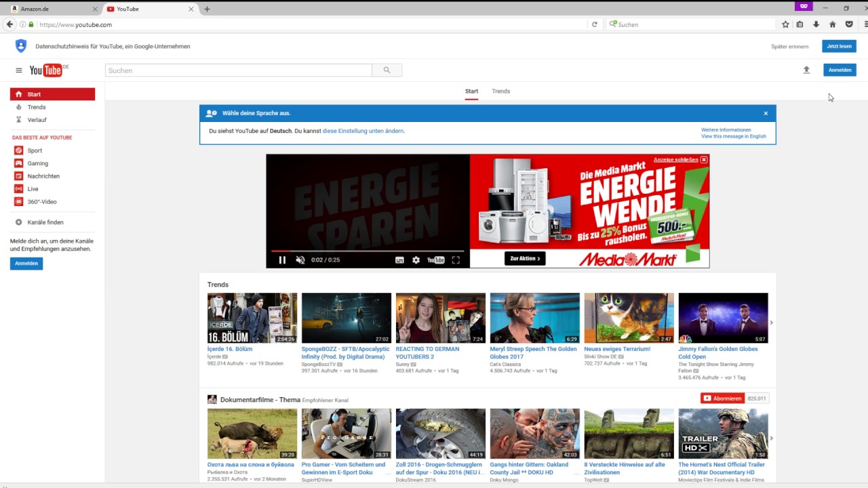This screenshot has height=488, width=868.
Task: Open Dokumentarfilme - Thema channel
Action: pyautogui.click(x=260, y=400)
